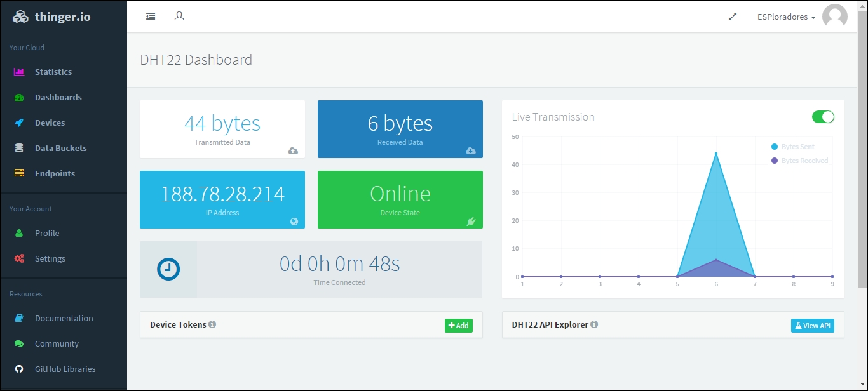Select Devices in the sidebar
Viewport: 868px width, 391px height.
click(x=50, y=123)
